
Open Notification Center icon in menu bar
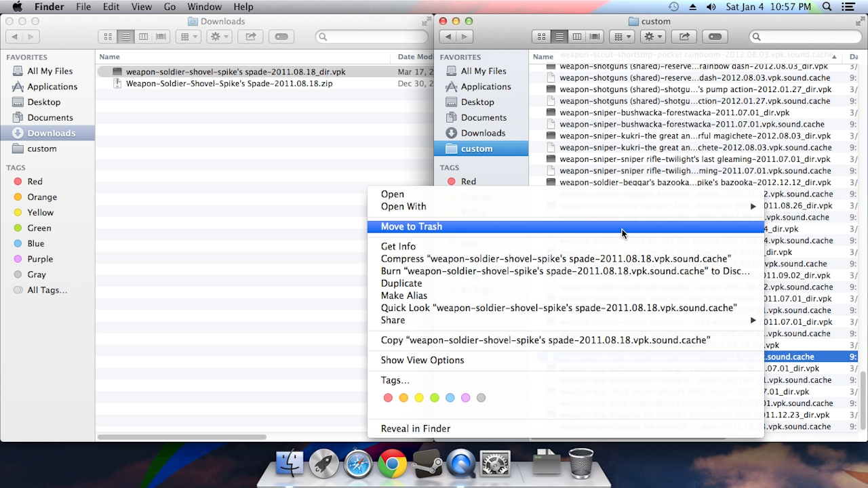coord(848,7)
